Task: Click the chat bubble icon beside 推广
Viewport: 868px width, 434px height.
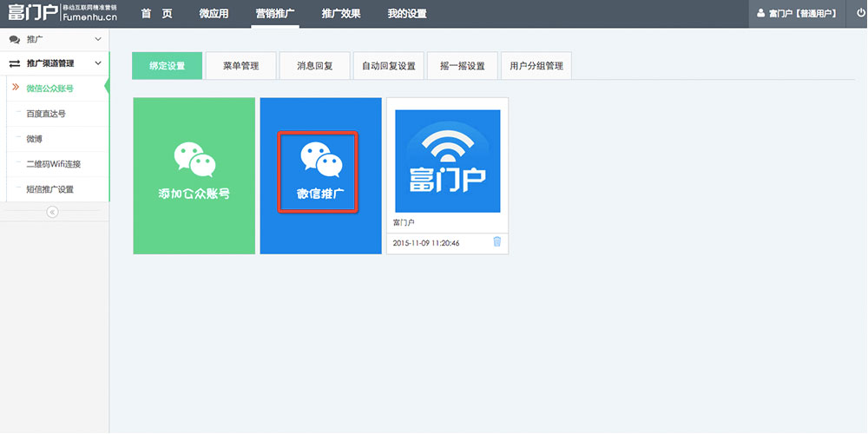Action: coord(15,40)
